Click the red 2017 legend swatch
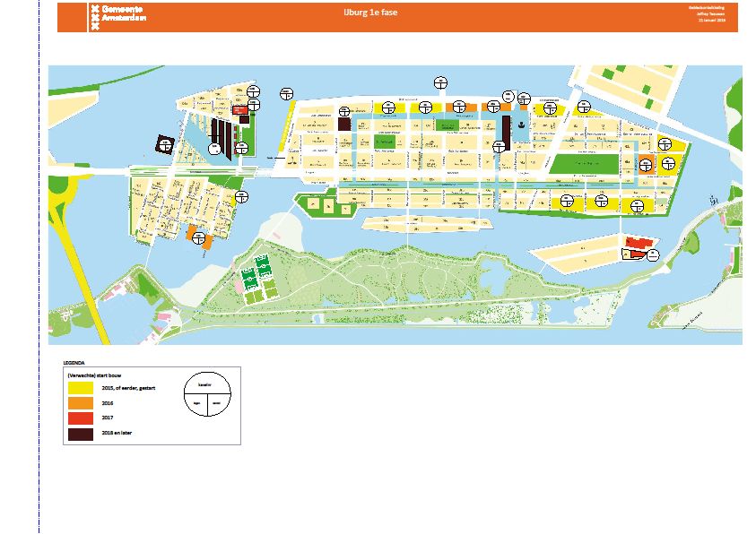The image size is (756, 534). coord(81,418)
